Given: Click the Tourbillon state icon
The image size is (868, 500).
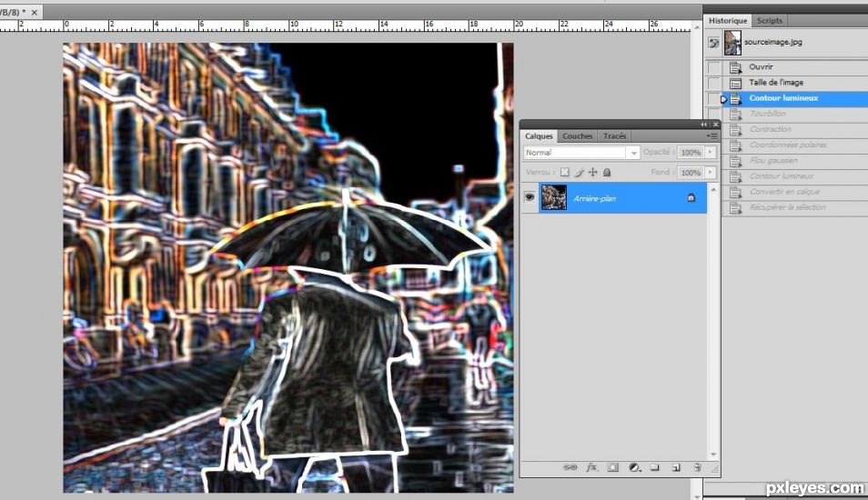Looking at the screenshot, I should click(x=735, y=115).
